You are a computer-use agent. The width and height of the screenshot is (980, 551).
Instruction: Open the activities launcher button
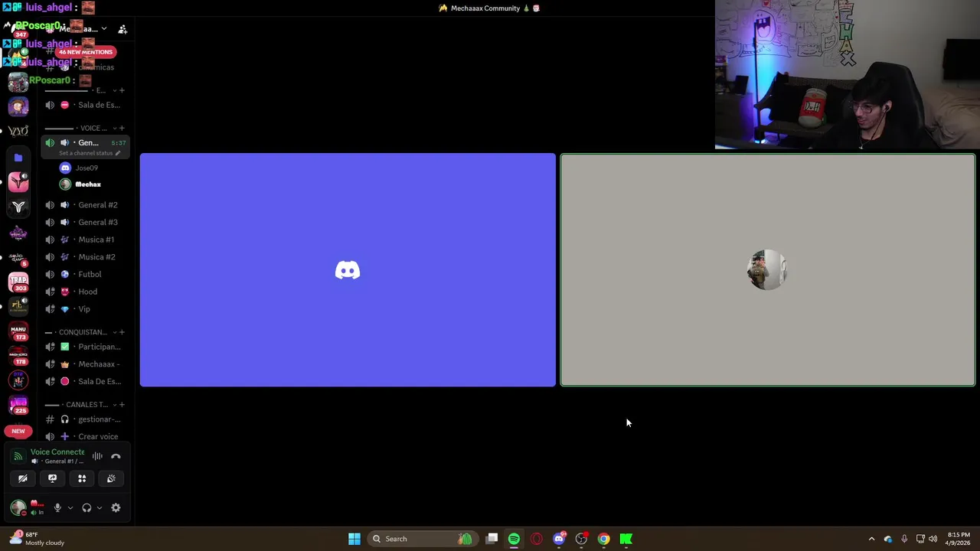(82, 478)
